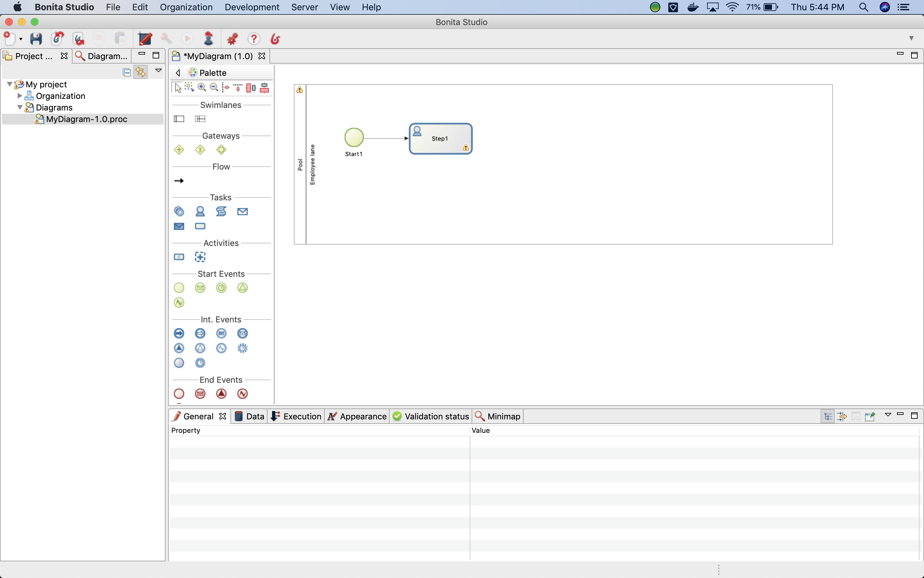924x578 pixels.
Task: Select the Script task palette icon
Action: [x=221, y=211]
